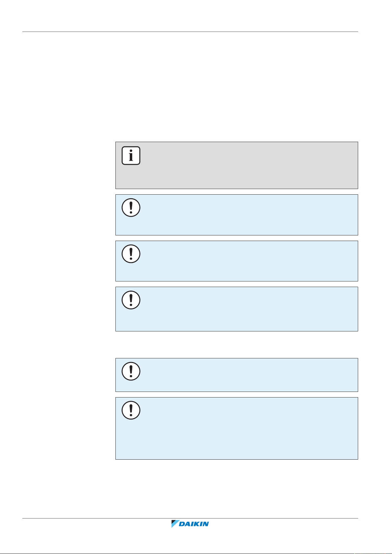Image resolution: width=392 pixels, height=554 pixels.
Task: Click the square information 'i' icon
Action: [131, 156]
